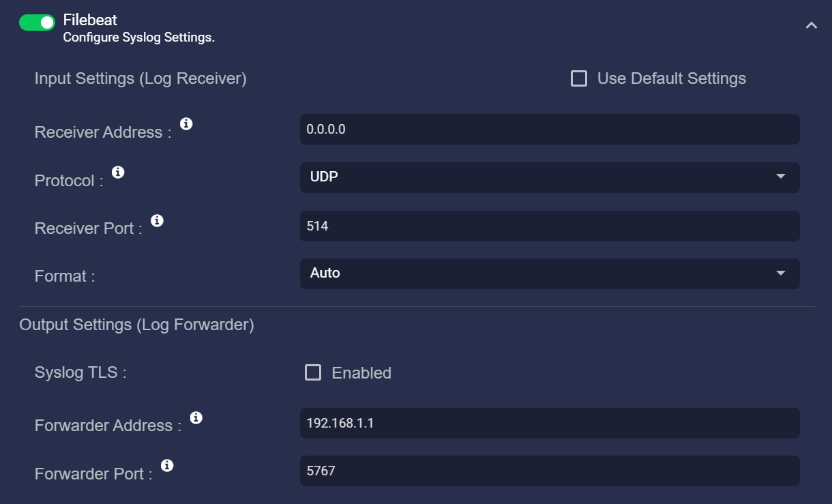Check the Use Default Settings box
The height and width of the screenshot is (504, 832).
[x=579, y=78]
